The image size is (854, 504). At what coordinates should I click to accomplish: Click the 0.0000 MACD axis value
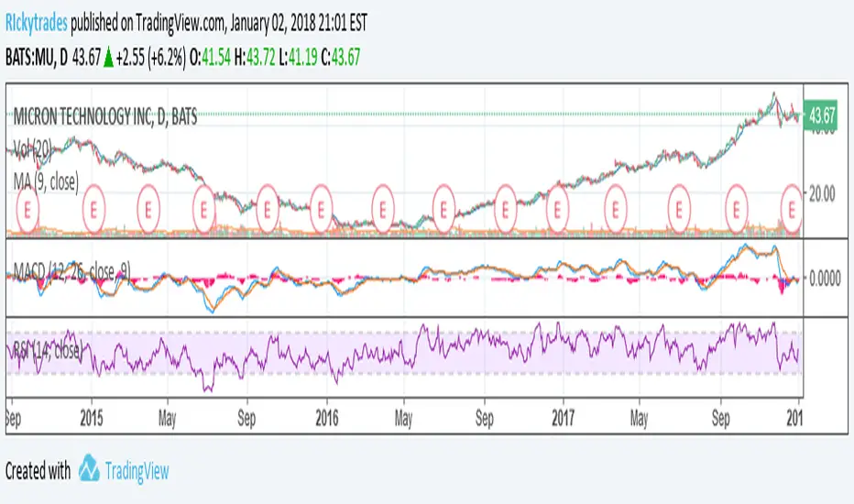coord(825,279)
